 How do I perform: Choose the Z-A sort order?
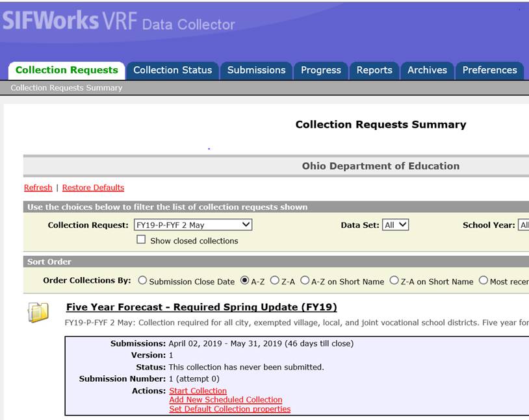tap(274, 281)
